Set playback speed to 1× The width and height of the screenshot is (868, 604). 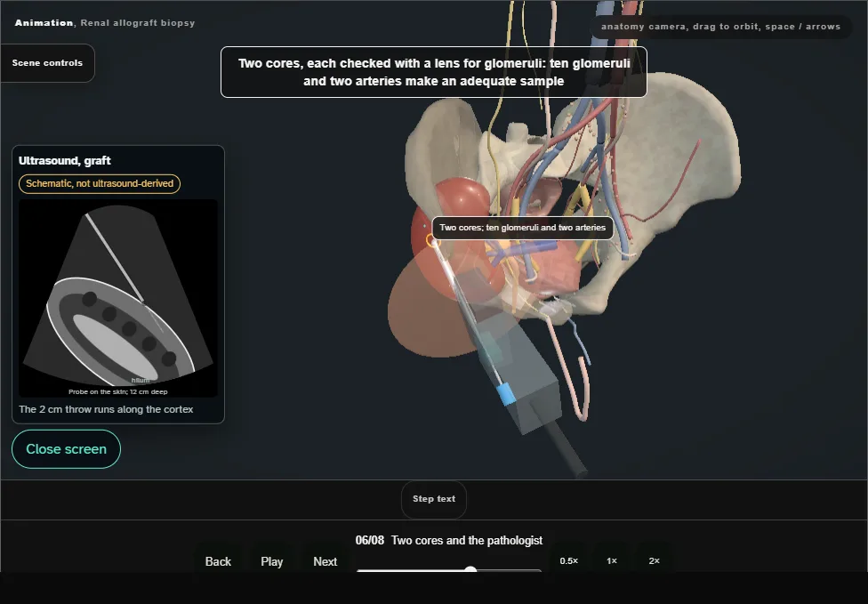pos(612,560)
